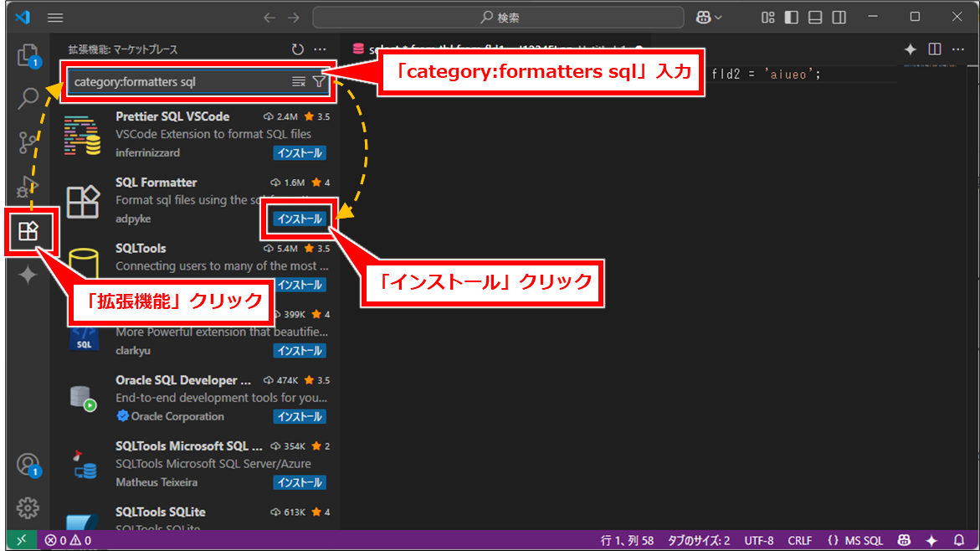
Task: Toggle the secondary side bar
Action: point(839,18)
